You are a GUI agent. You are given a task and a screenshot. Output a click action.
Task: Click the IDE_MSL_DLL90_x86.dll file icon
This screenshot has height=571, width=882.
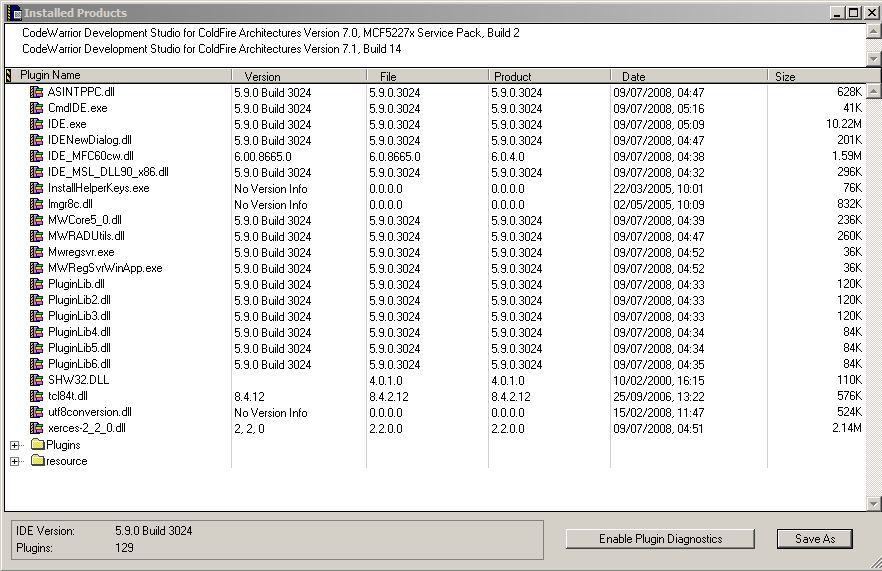coord(37,172)
